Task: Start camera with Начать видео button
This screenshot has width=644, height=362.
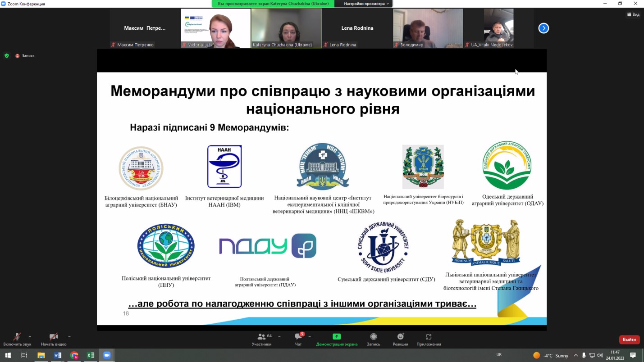Action: pyautogui.click(x=54, y=339)
